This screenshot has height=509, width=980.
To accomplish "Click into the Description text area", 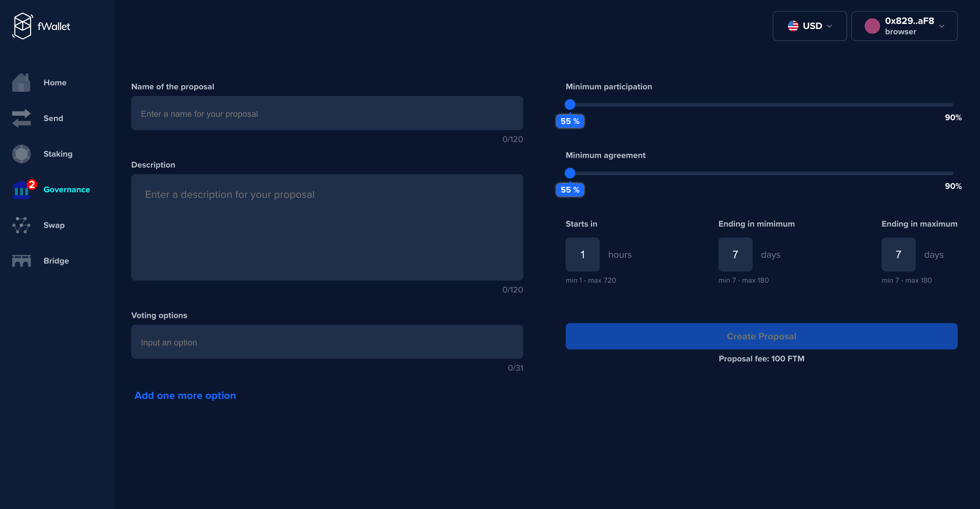I will coord(327,227).
